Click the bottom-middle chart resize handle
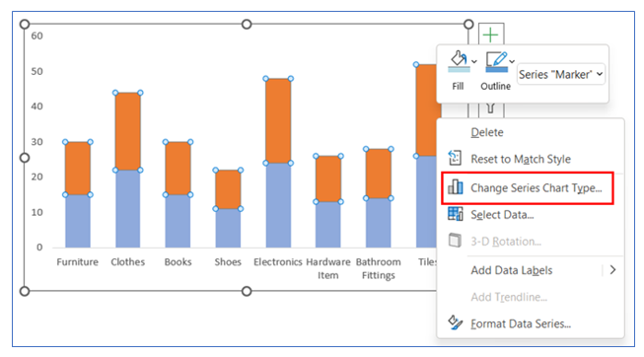 247,291
